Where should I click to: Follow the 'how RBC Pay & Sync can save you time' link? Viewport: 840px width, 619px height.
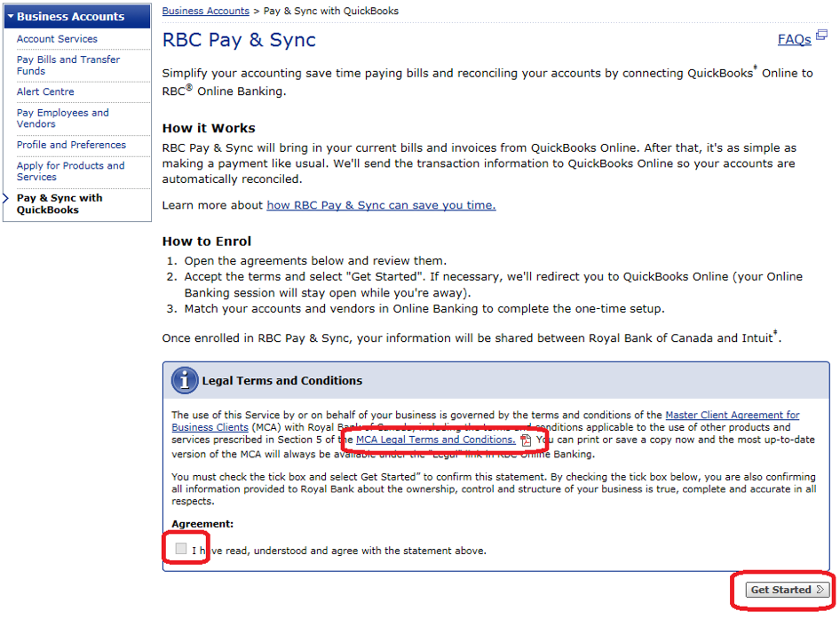point(382,205)
